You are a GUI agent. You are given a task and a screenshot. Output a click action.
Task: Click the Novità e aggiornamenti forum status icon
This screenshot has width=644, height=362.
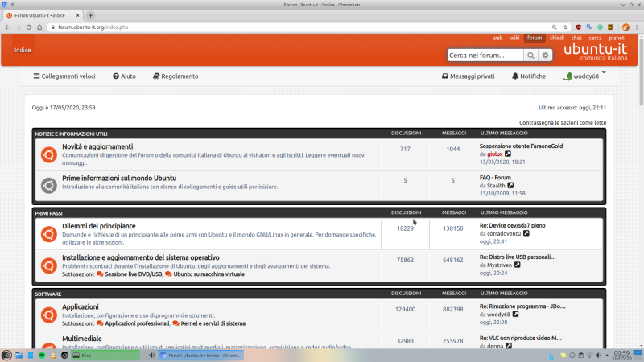[x=49, y=154]
